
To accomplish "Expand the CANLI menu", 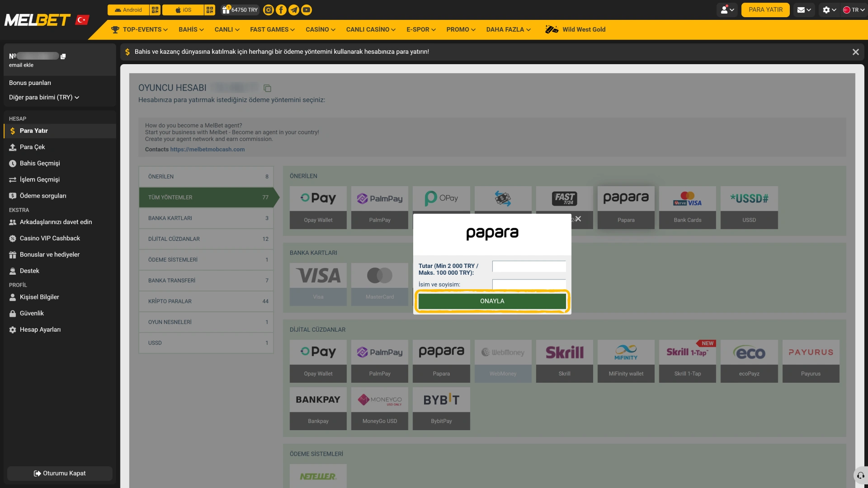I will pos(227,30).
